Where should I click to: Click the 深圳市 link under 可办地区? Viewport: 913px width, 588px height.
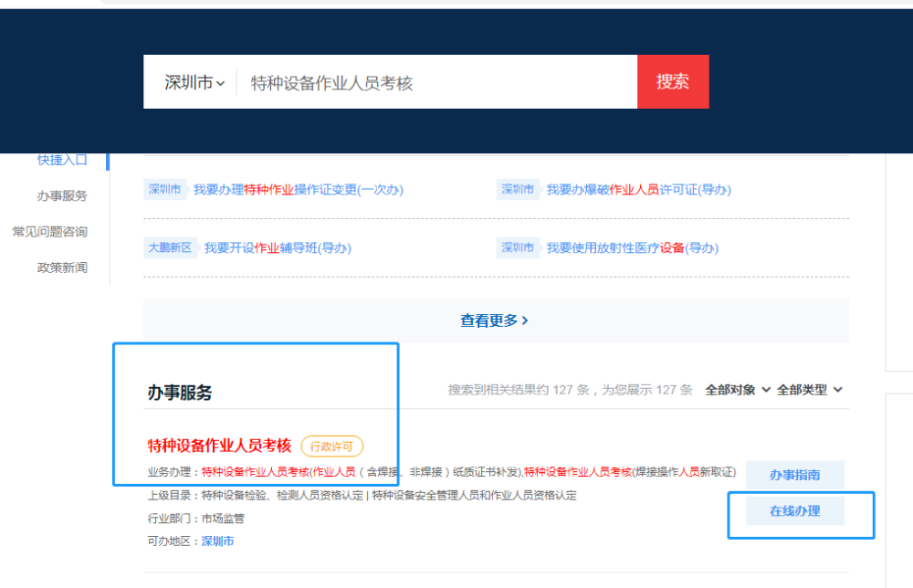218,541
